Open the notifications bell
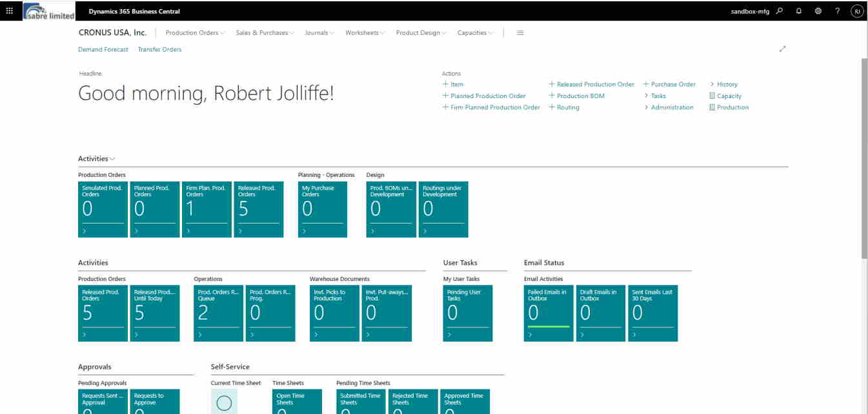The width and height of the screenshot is (868, 414). pyautogui.click(x=798, y=11)
